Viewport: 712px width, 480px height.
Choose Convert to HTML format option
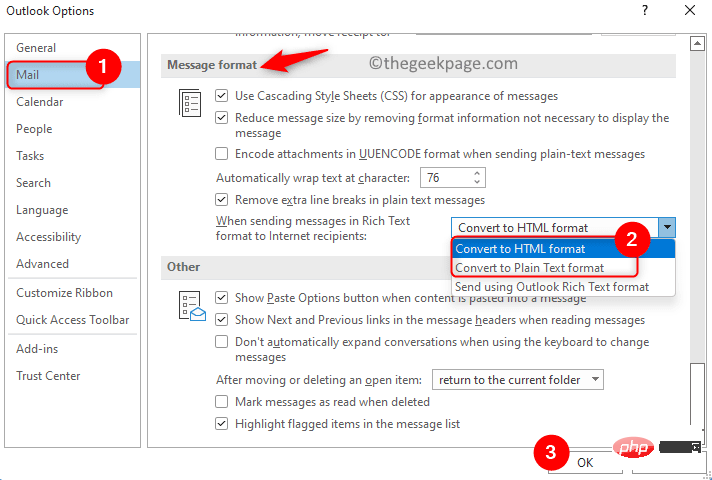tap(563, 249)
